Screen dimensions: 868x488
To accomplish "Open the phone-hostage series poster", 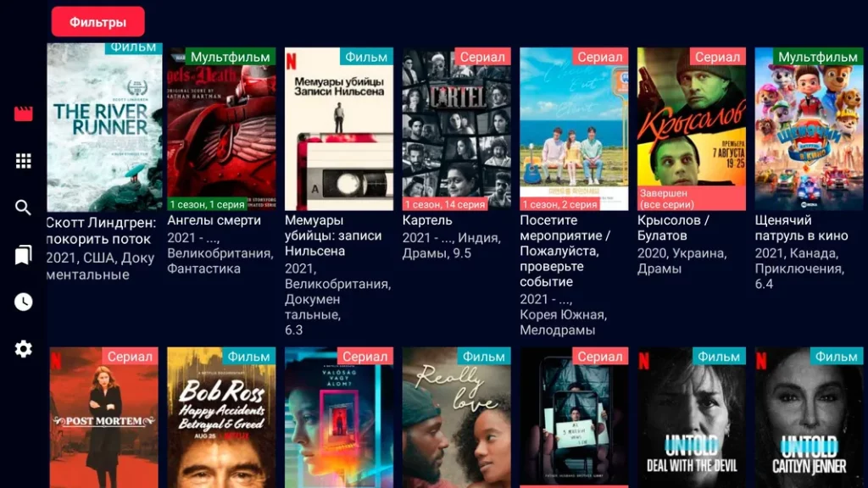I will (x=574, y=418).
